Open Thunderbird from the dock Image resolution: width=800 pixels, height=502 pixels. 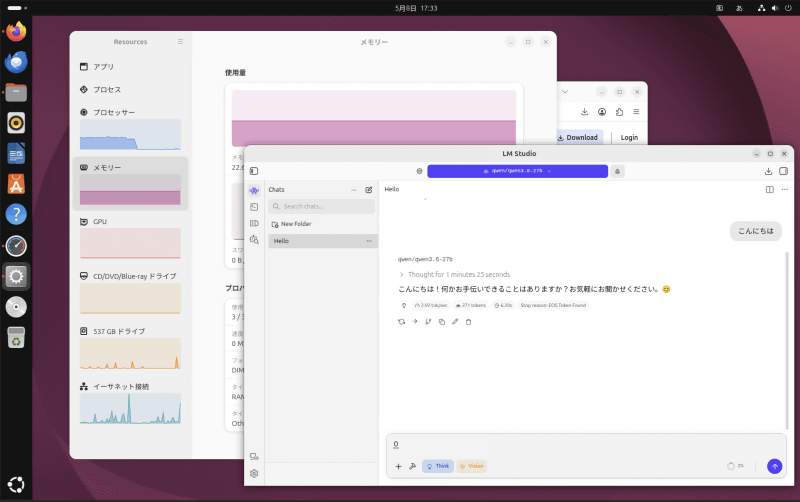click(x=16, y=62)
